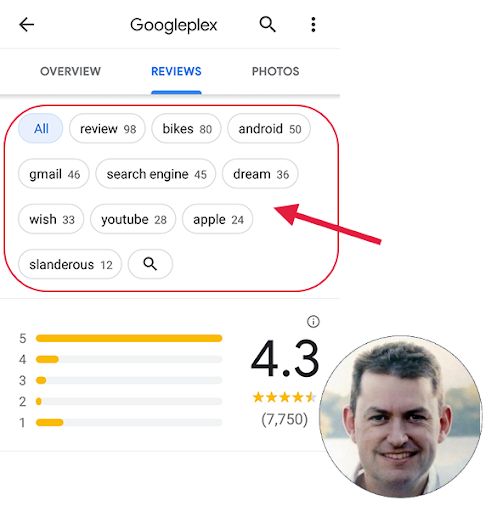This screenshot has width=497, height=512.
Task: Tap the search chip magnifier icon
Action: point(150,264)
